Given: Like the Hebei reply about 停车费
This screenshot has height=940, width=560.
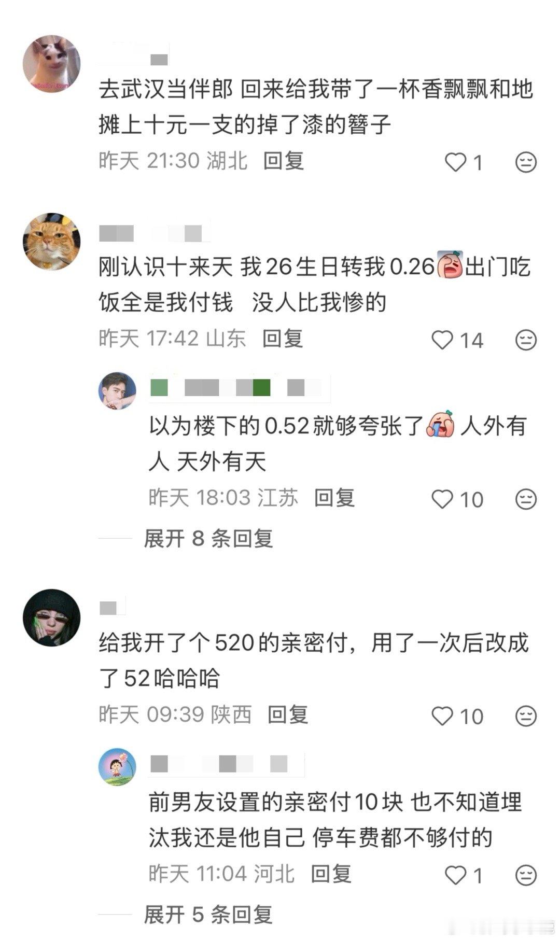Looking at the screenshot, I should pyautogui.click(x=456, y=875).
